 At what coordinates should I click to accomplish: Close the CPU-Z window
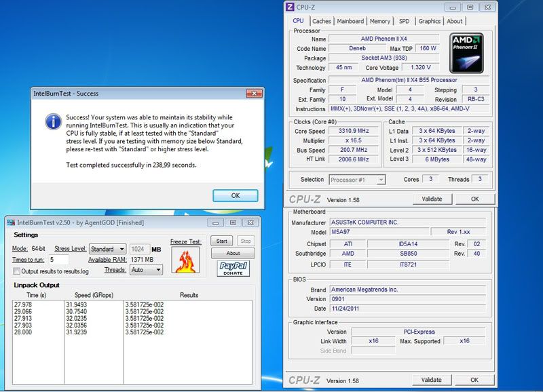487,7
